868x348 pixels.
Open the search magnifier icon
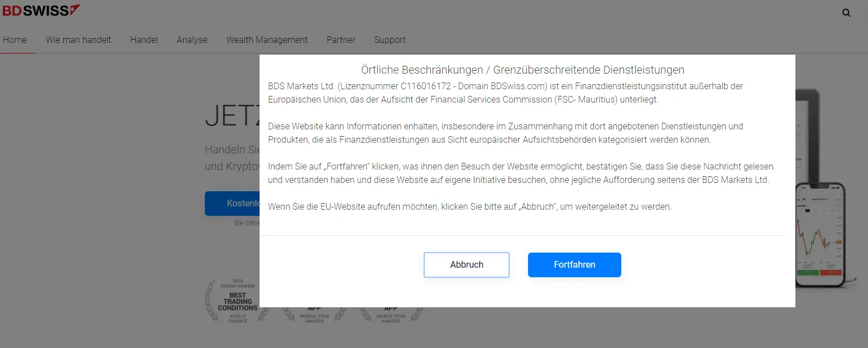coord(846,13)
